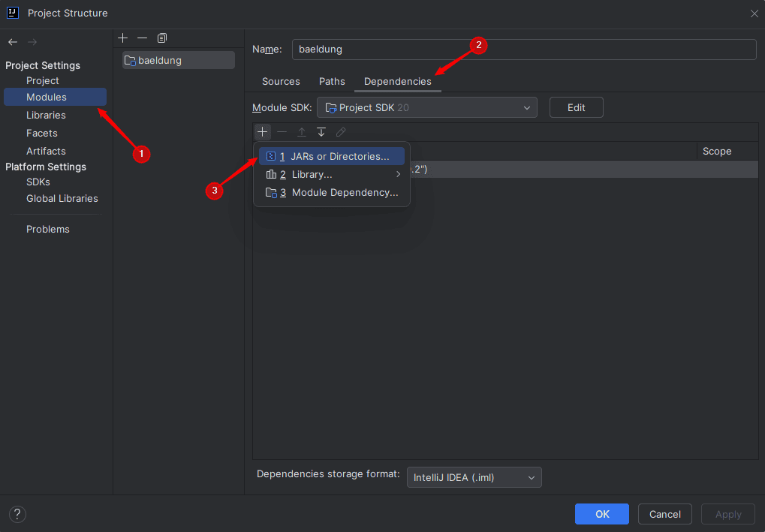Switch to the Sources tab
Image resolution: width=765 pixels, height=532 pixels.
tap(281, 82)
